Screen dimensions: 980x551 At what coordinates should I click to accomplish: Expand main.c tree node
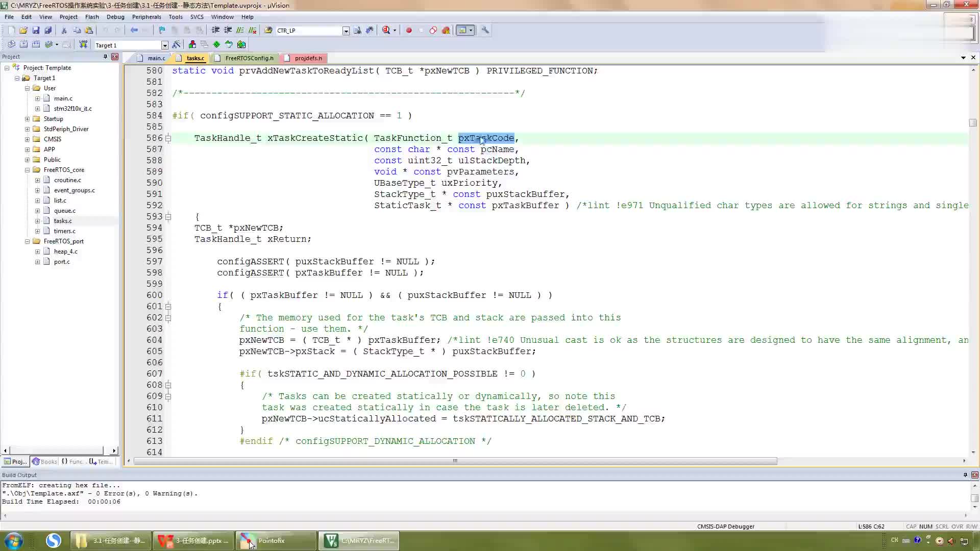(37, 98)
